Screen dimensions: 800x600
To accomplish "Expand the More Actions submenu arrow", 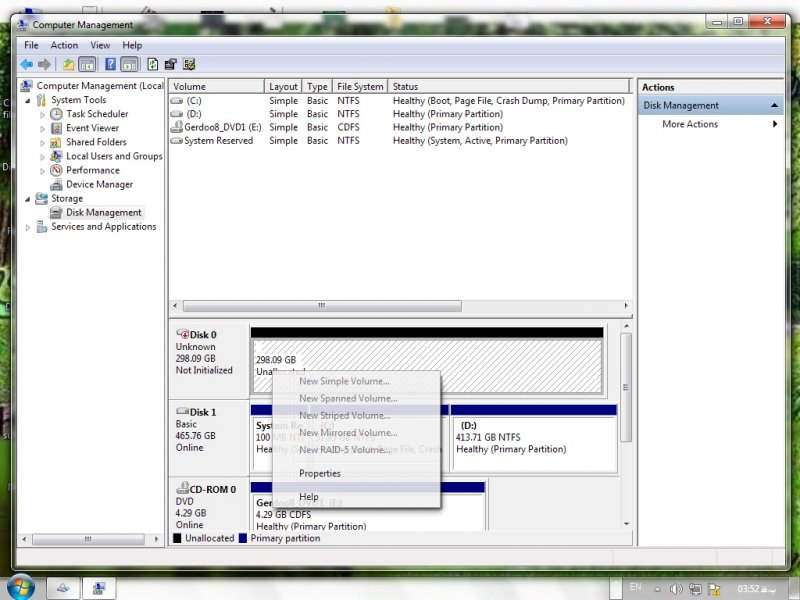I will pos(775,124).
